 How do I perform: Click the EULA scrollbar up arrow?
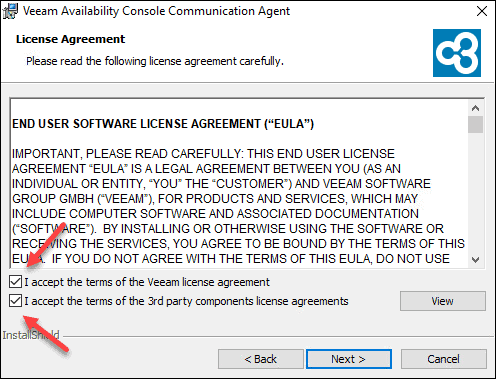(x=476, y=108)
